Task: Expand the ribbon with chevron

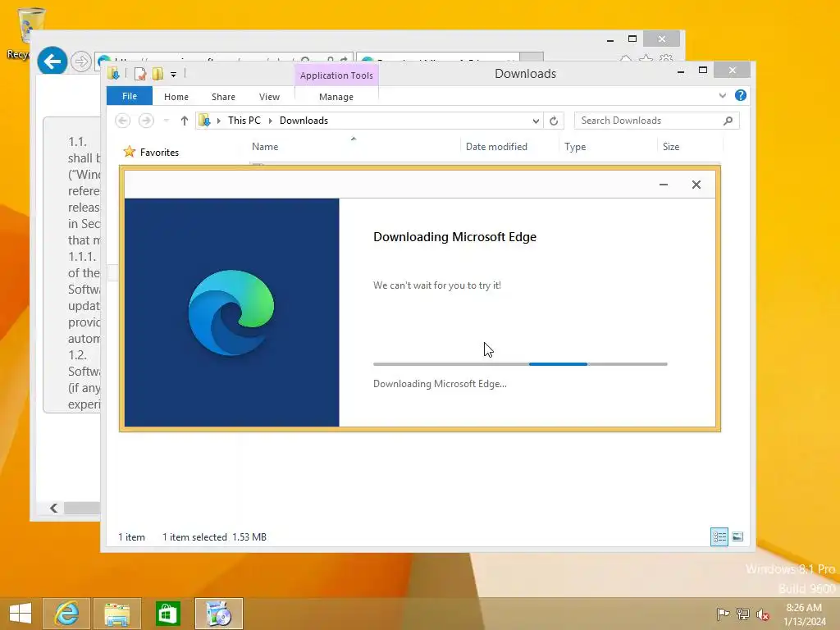Action: coord(722,95)
